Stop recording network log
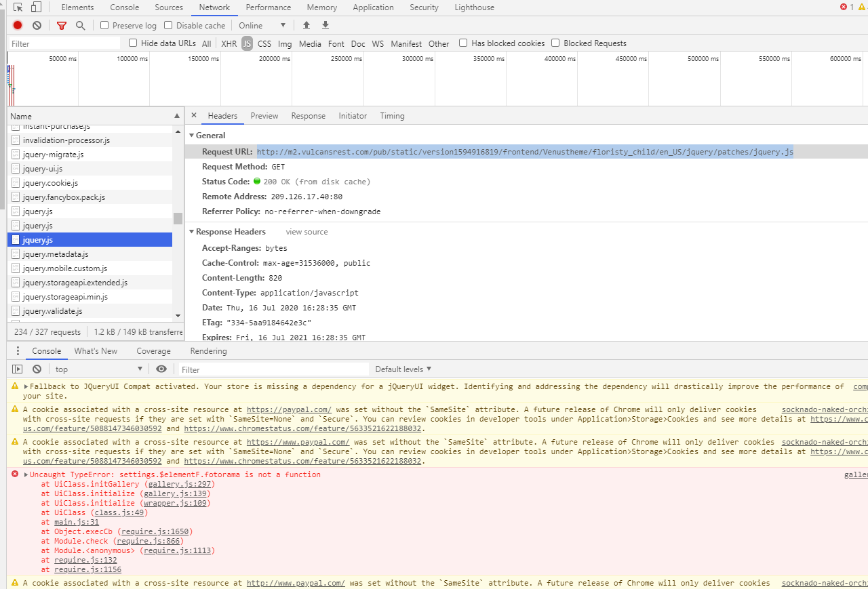The width and height of the screenshot is (868, 589). [18, 25]
